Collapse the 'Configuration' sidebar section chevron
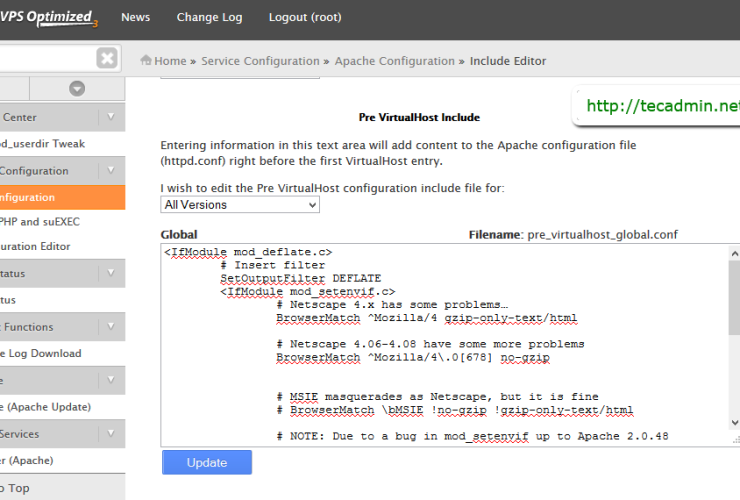 point(112,171)
